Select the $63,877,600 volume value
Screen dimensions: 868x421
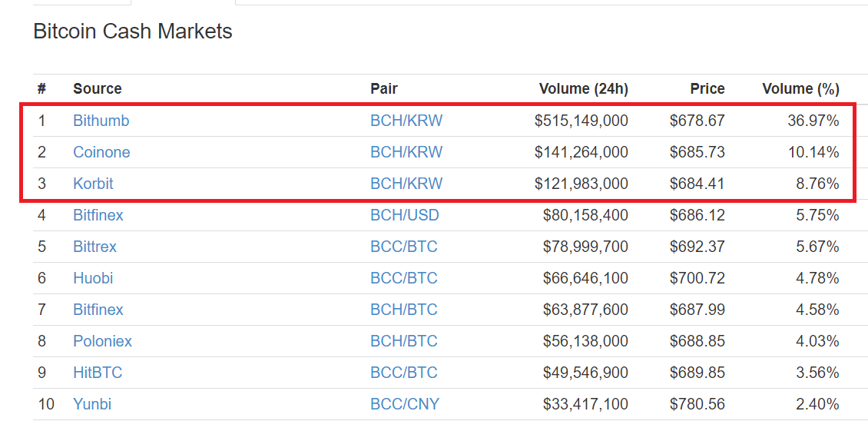(x=585, y=310)
